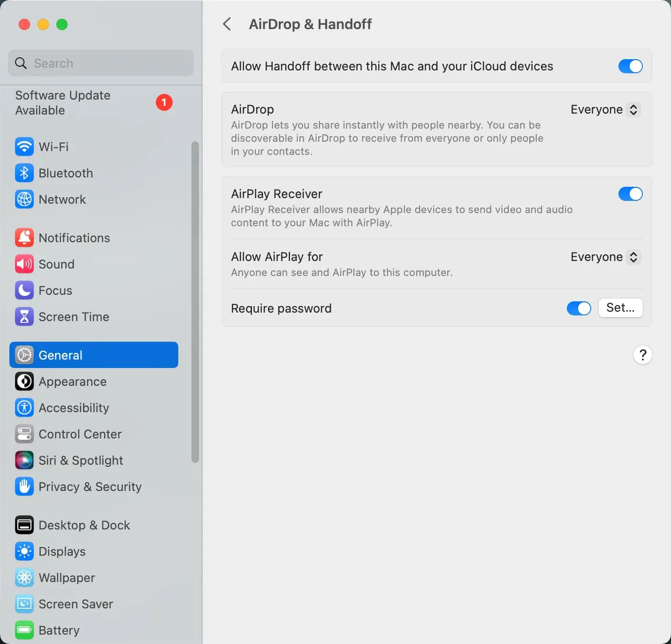Turn off the Require password switch
Viewport: 671px width, 644px height.
click(579, 308)
